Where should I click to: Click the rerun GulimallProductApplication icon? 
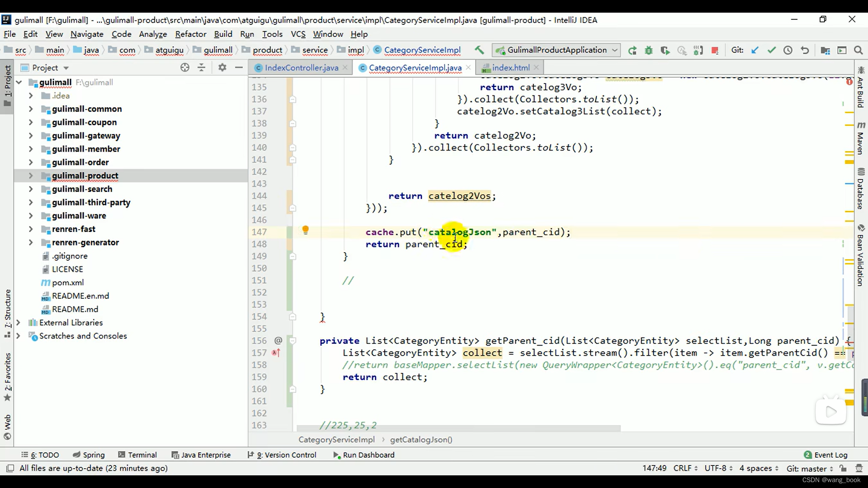pyautogui.click(x=632, y=51)
